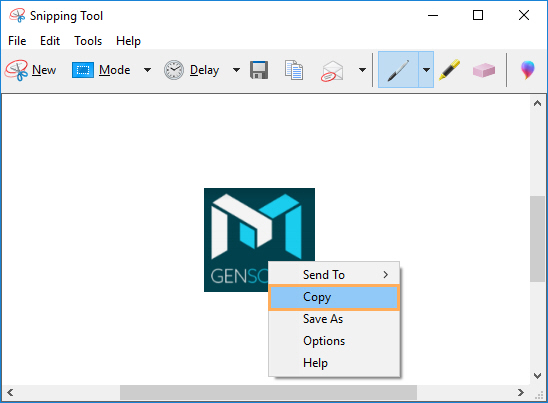Viewport: 548px width, 403px height.
Task: Save snip with the floppy disk icon
Action: click(x=259, y=70)
